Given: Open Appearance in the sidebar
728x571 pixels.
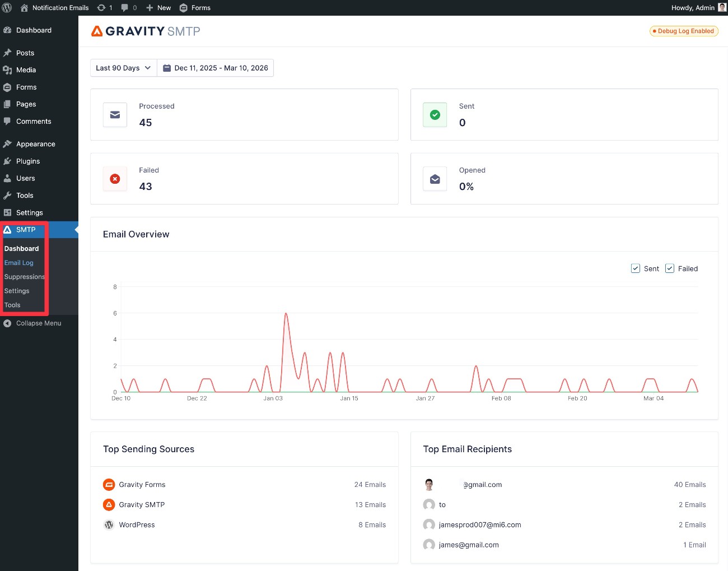Looking at the screenshot, I should 36,144.
